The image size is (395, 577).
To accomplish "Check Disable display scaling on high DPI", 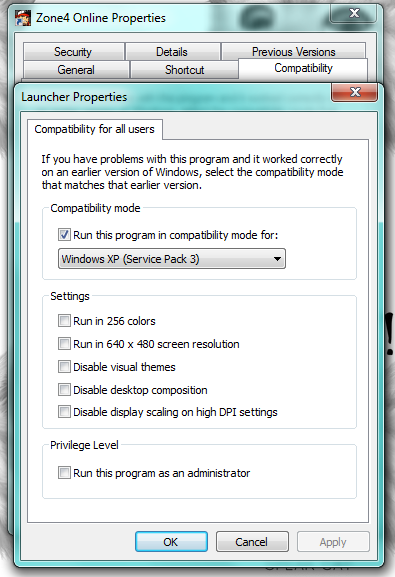I will pos(64,412).
